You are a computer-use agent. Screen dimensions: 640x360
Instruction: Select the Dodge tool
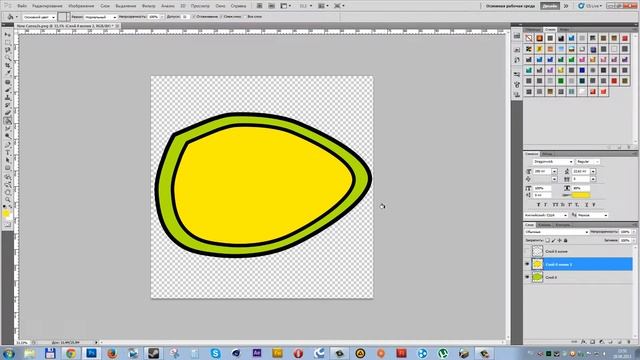click(8, 137)
